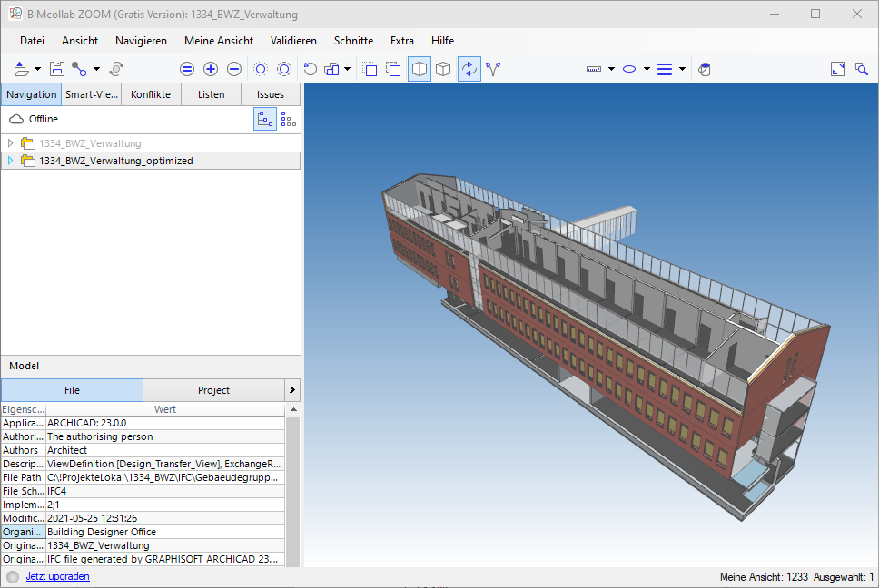Open the Schnitte menu
The width and height of the screenshot is (879, 588).
(354, 41)
